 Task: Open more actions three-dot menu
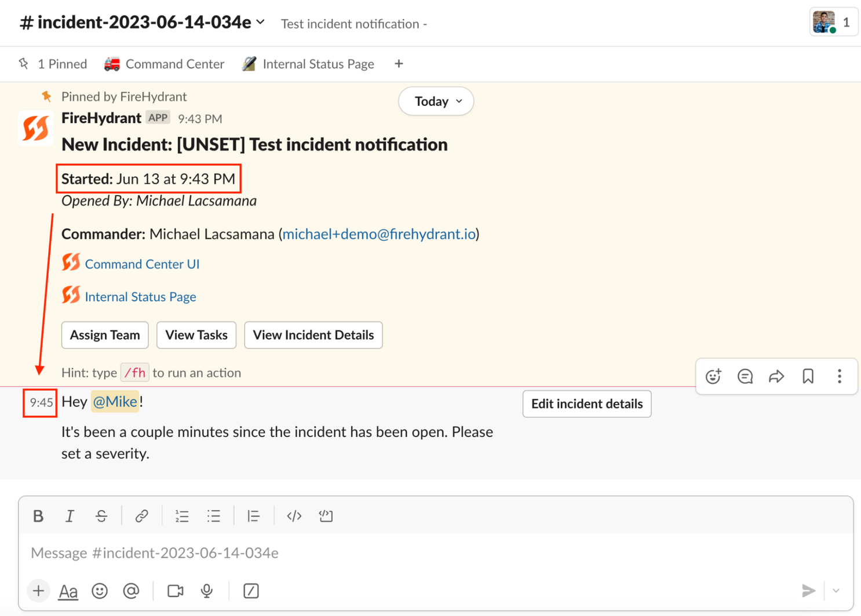[x=840, y=376]
